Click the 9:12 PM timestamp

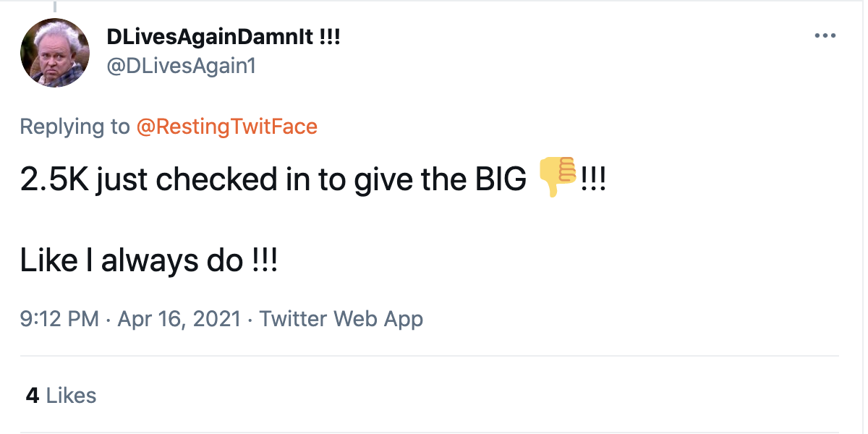(x=59, y=319)
